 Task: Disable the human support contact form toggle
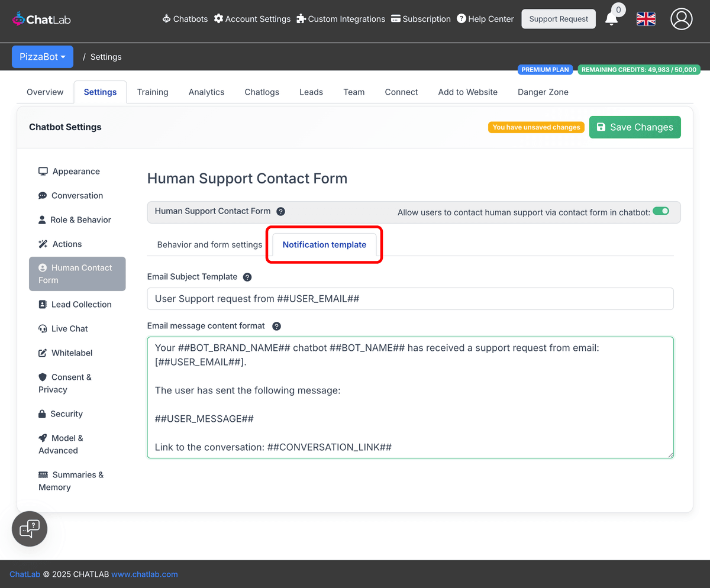(660, 210)
